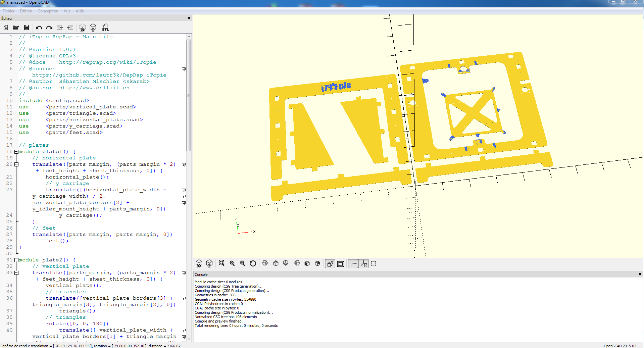The height and width of the screenshot is (348, 644).
Task: Click the 'feet();' call on line 28
Action: click(x=57, y=241)
